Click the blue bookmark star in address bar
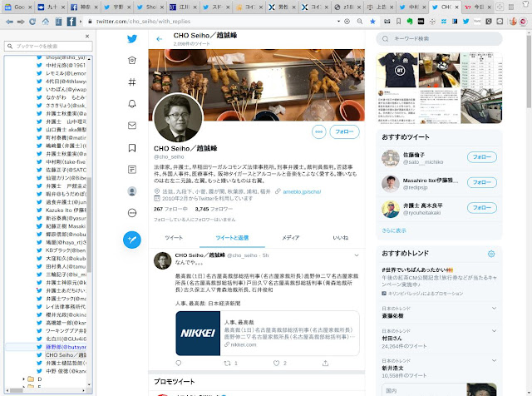This screenshot has width=532, height=396. tap(372, 22)
